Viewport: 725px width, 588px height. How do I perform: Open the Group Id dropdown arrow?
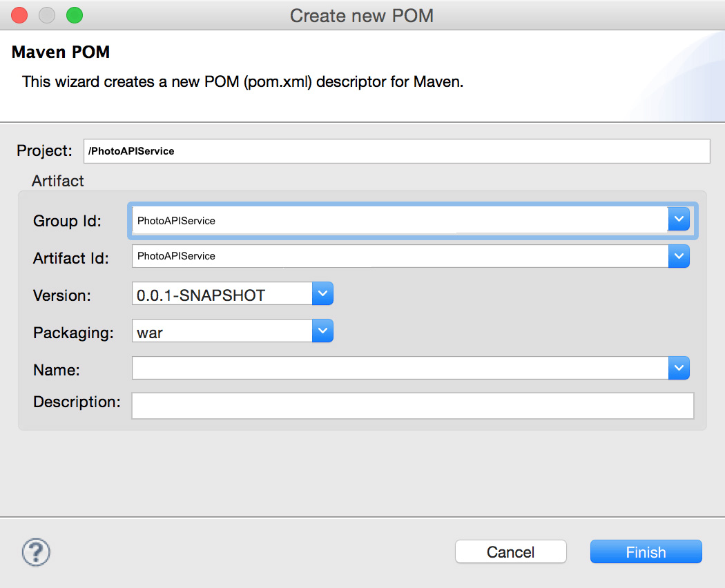coord(679,219)
